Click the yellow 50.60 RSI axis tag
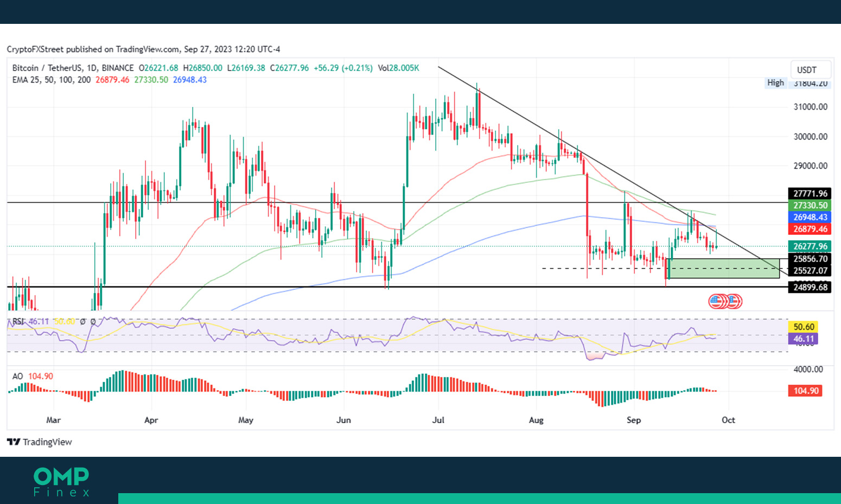The width and height of the screenshot is (841, 504). [803, 327]
